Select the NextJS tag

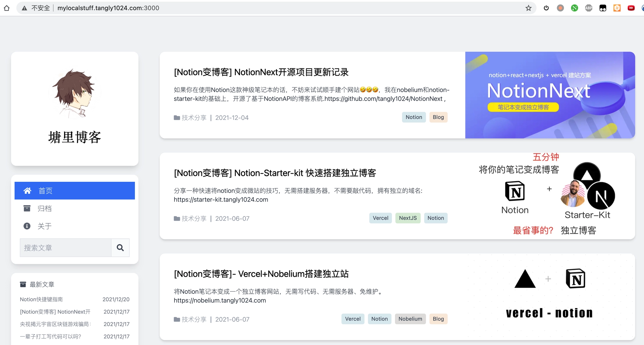pos(408,218)
